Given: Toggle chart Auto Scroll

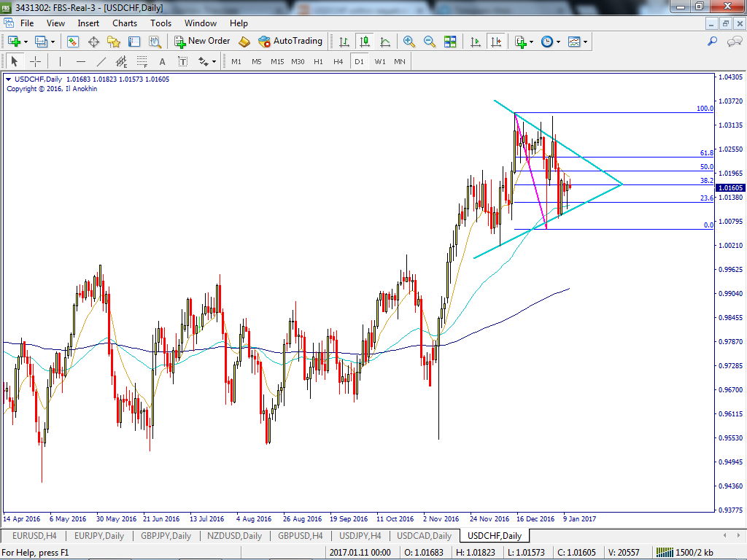Looking at the screenshot, I should (x=475, y=42).
